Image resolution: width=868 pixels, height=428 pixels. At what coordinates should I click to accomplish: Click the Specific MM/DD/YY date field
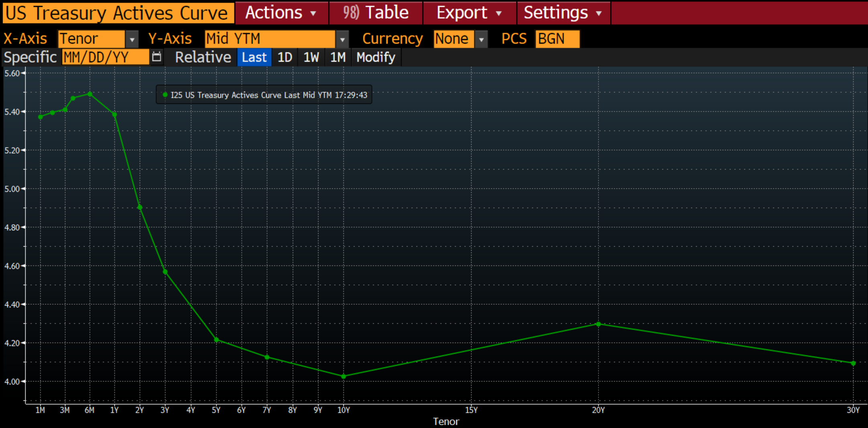[105, 57]
